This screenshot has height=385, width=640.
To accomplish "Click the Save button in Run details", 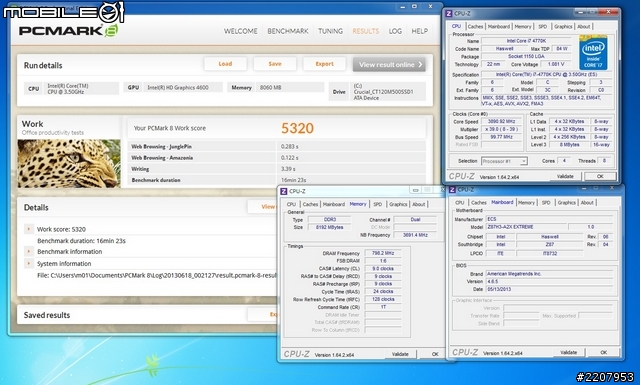I will [275, 64].
